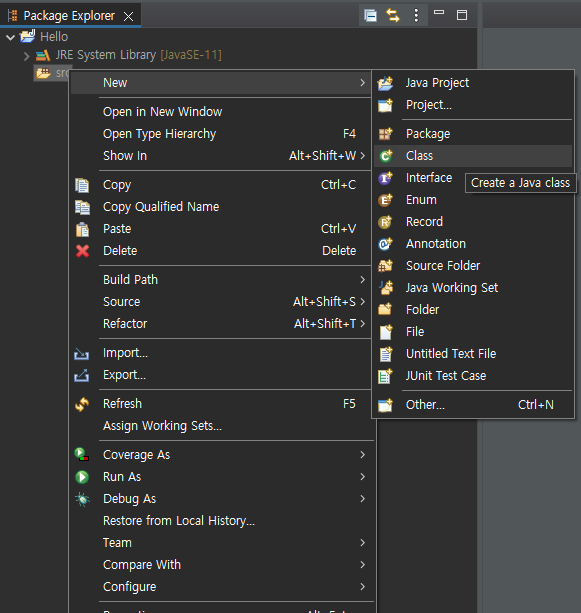Screen dimensions: 581x613
Task: Click the Java Project icon
Action: click(385, 83)
